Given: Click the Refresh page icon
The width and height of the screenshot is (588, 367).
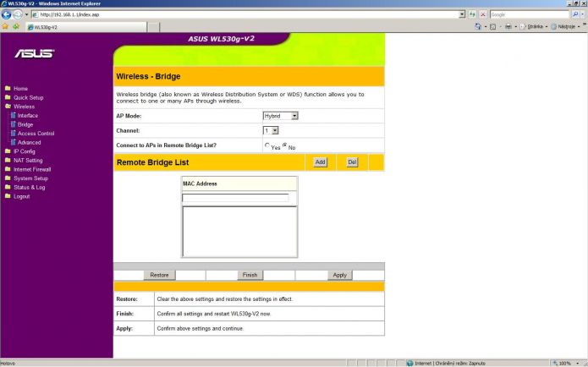Looking at the screenshot, I should click(472, 14).
